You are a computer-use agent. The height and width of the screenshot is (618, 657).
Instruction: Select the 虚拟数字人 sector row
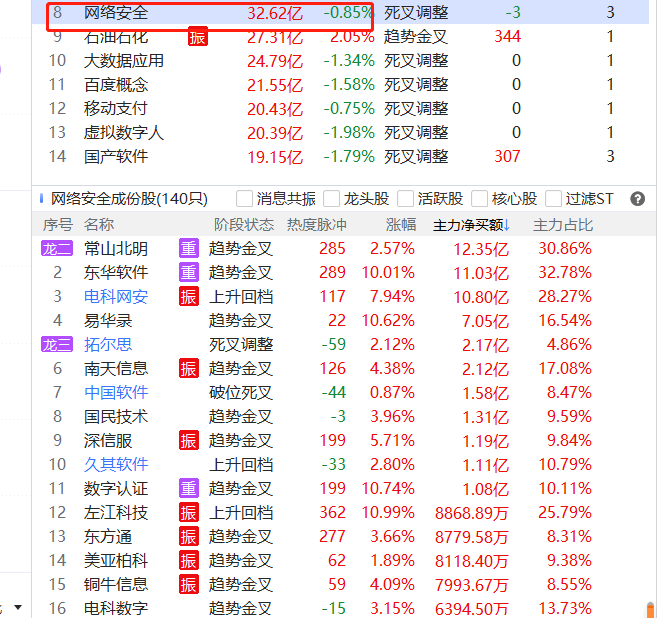(x=340, y=133)
